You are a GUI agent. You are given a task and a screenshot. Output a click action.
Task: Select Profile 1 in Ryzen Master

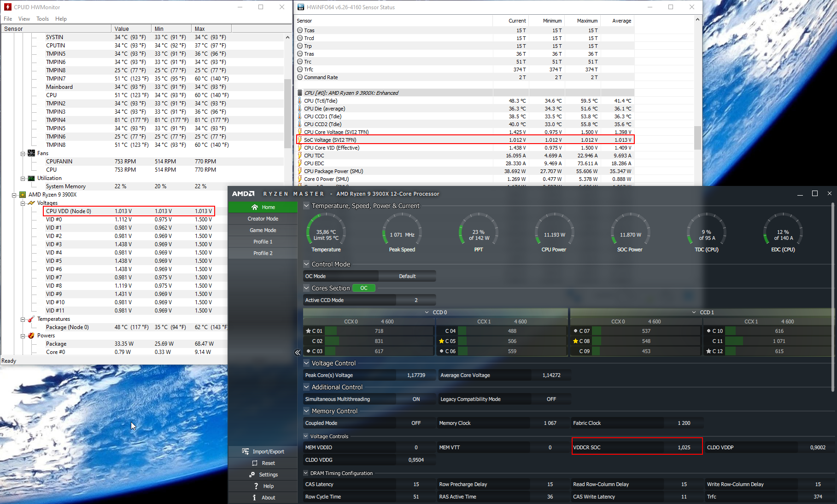263,242
